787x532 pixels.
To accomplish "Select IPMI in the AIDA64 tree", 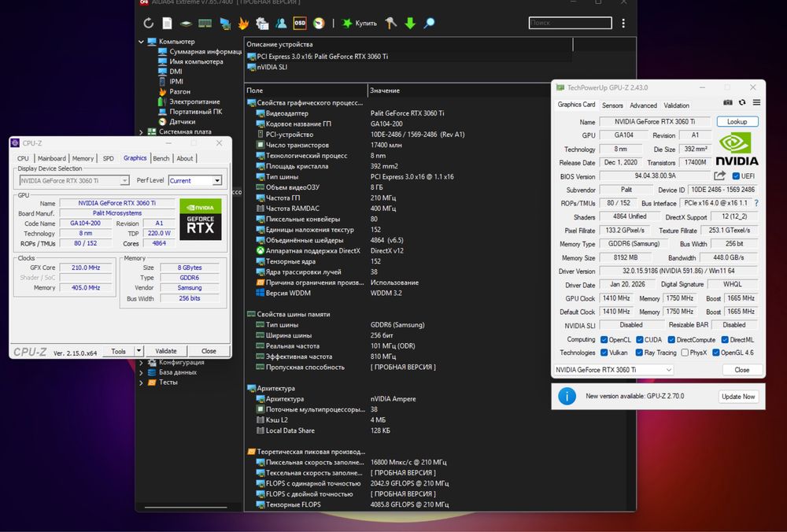I will click(176, 81).
